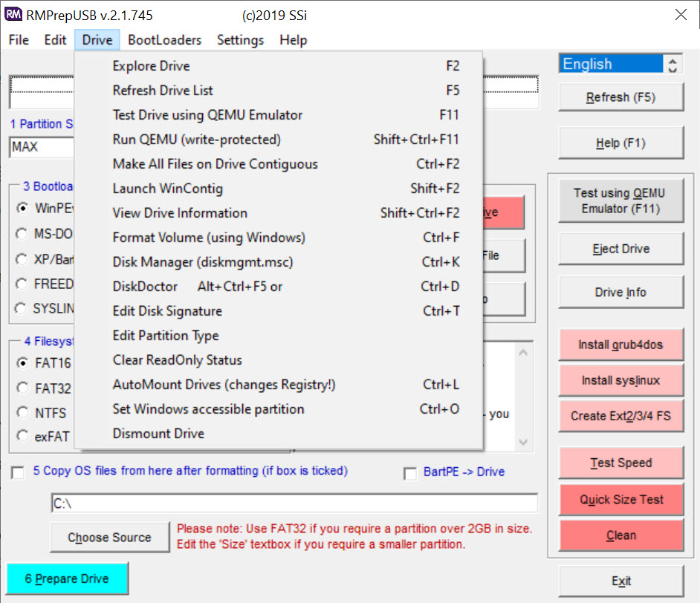
Task: Click the info text box scroll up arrow
Action: tap(523, 353)
